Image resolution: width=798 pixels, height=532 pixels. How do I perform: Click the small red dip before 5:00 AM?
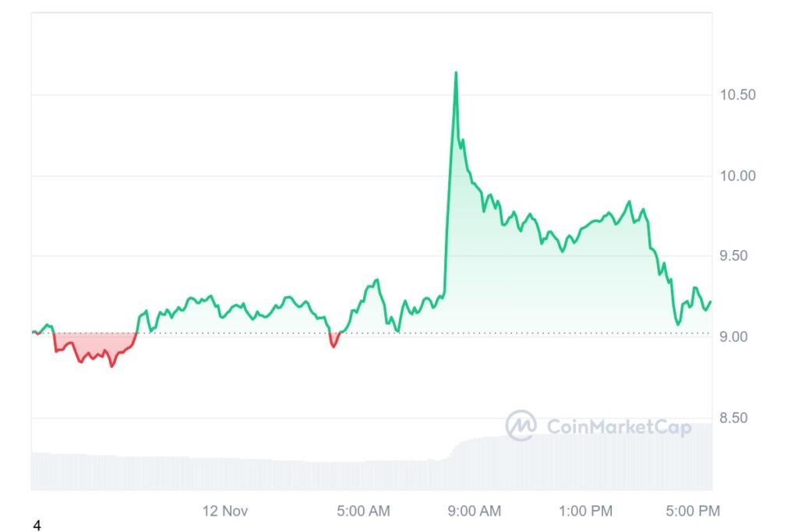click(x=334, y=340)
